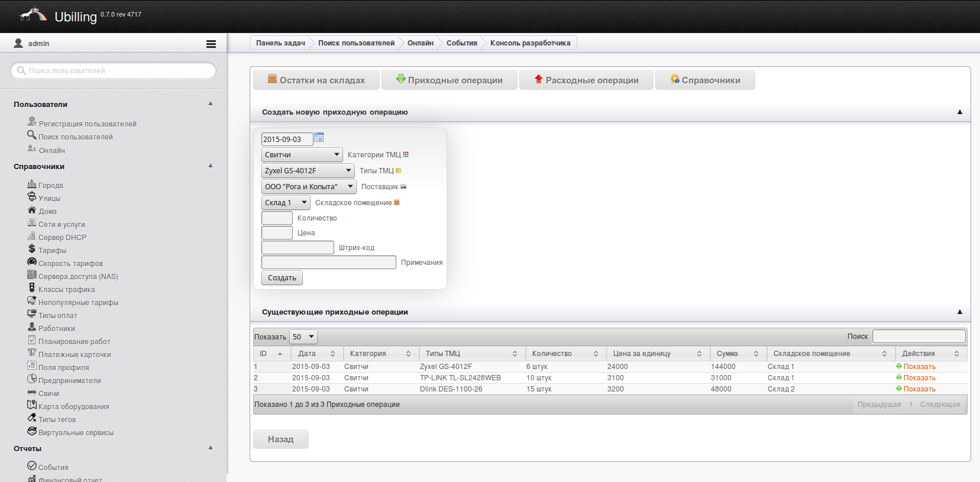Click the Поставщик truck icon
This screenshot has height=482, width=980.
coord(403,187)
